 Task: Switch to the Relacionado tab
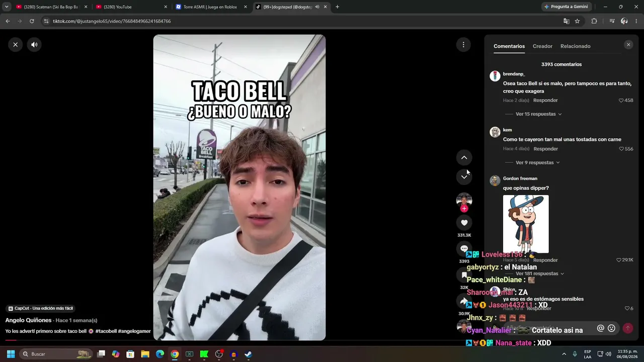576,46
